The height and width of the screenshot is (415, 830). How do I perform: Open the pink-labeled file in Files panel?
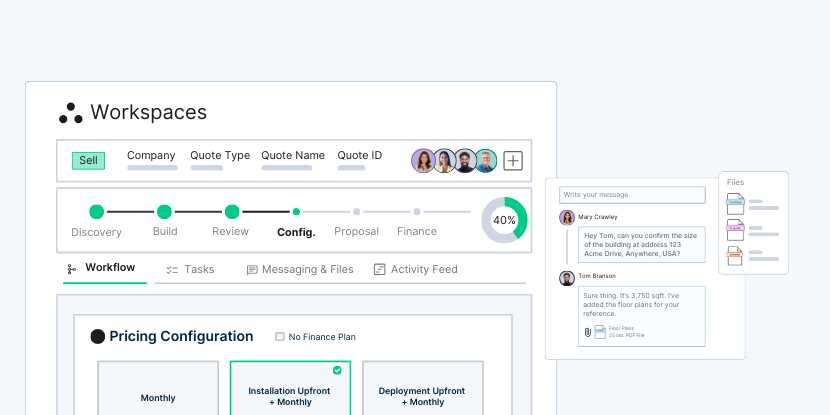coord(735,230)
